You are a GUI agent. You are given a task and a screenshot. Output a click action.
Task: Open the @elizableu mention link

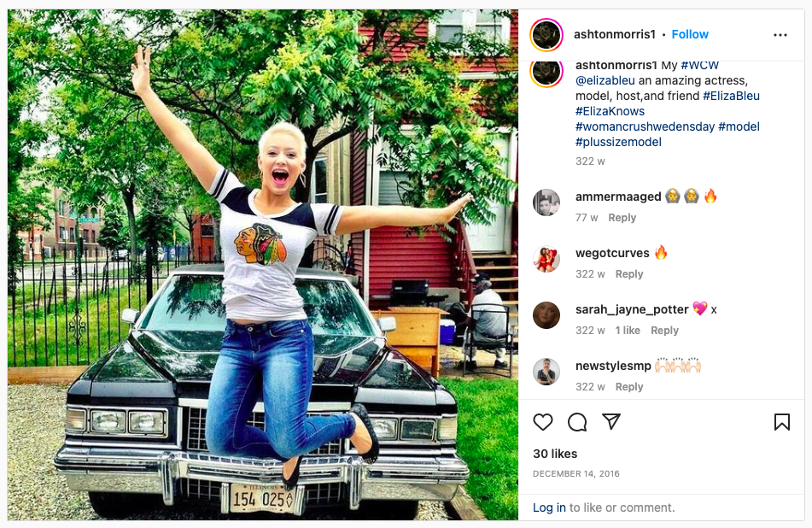pyautogui.click(x=605, y=81)
